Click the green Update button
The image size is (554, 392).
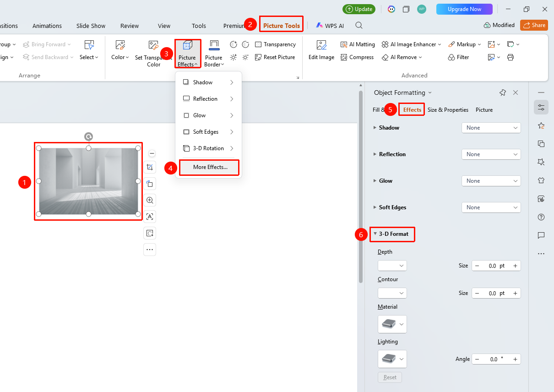click(x=359, y=9)
